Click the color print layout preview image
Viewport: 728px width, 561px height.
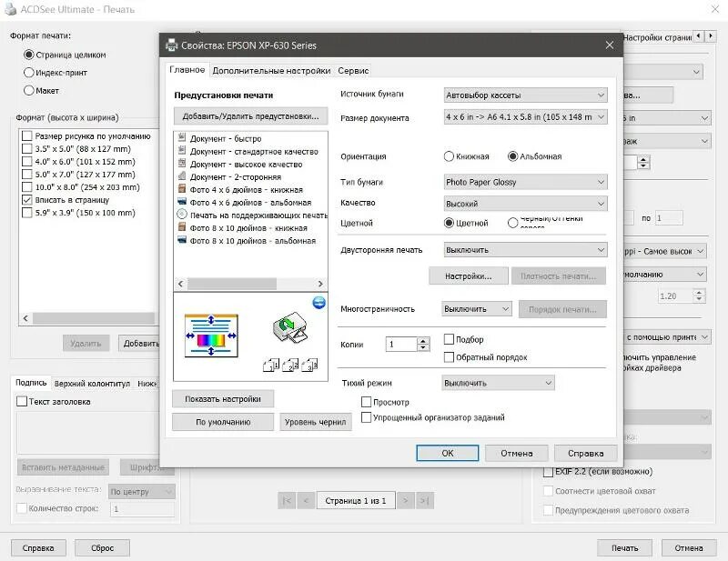pyautogui.click(x=211, y=336)
